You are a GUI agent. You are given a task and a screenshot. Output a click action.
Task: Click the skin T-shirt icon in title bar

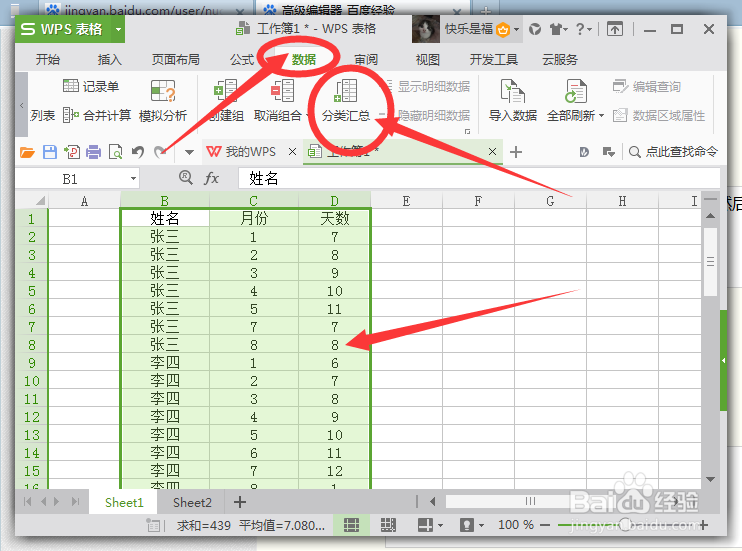(556, 29)
